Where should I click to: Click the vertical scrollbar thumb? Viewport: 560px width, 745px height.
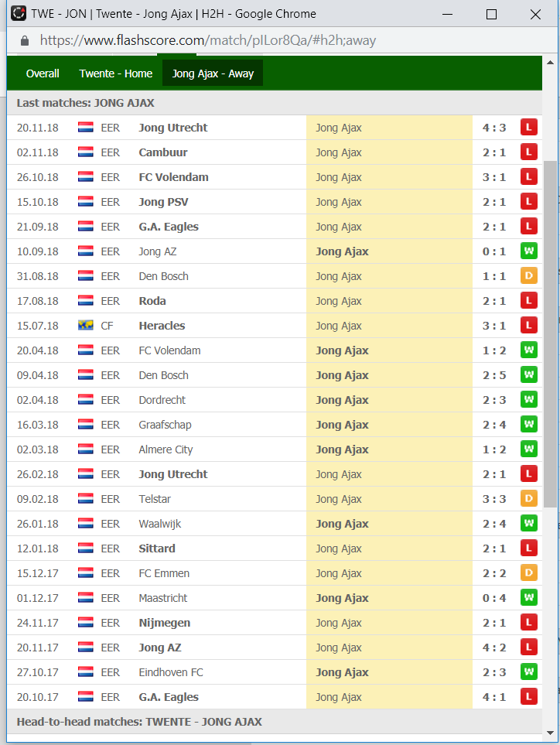(x=550, y=334)
